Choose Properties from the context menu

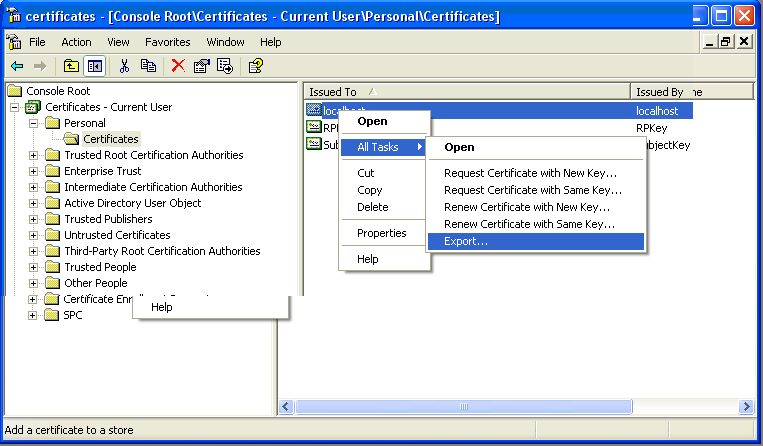point(381,233)
